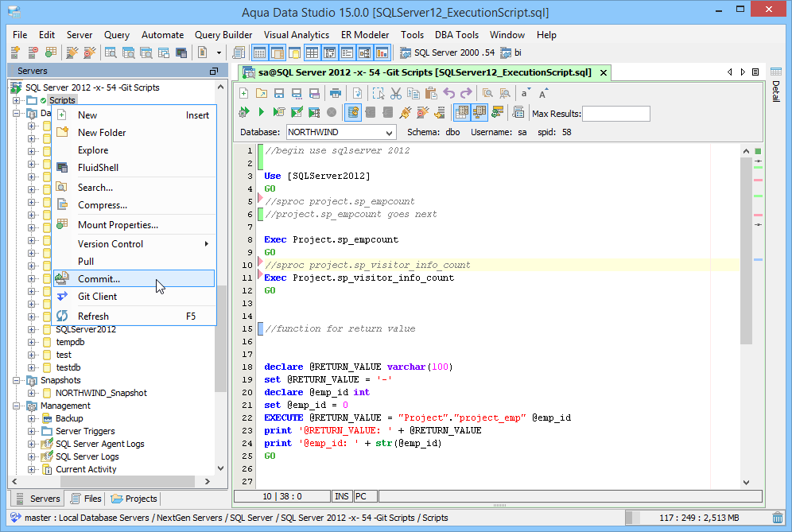The image size is (792, 532).
Task: Click the Connect server plug icon in main toolbar
Action: (72, 52)
